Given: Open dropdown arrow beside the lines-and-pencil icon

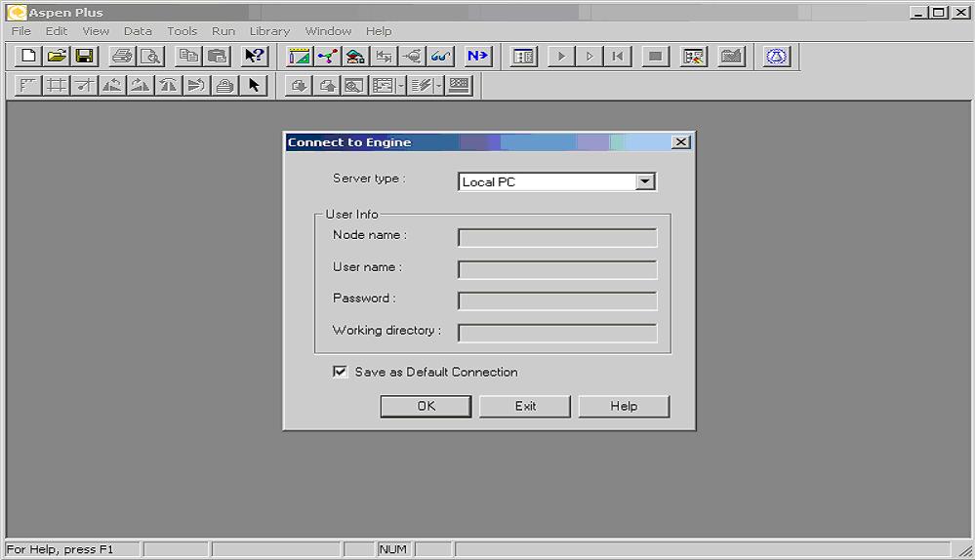Looking at the screenshot, I should coord(438,85).
